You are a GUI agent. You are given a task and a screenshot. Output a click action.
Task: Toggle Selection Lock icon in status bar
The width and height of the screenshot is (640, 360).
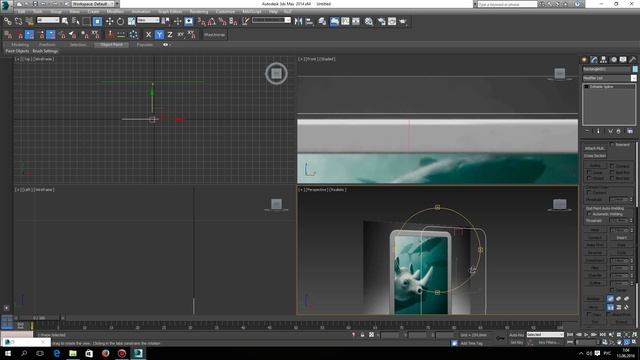[x=362, y=335]
